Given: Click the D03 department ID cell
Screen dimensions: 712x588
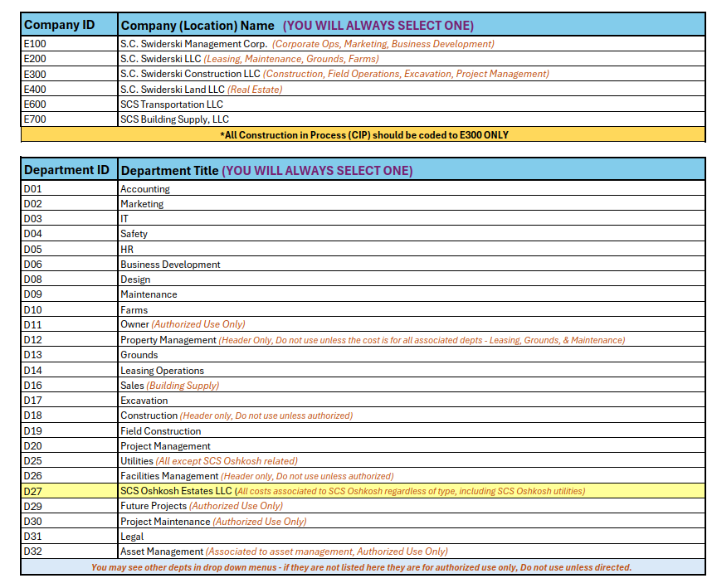Looking at the screenshot, I should tap(69, 219).
